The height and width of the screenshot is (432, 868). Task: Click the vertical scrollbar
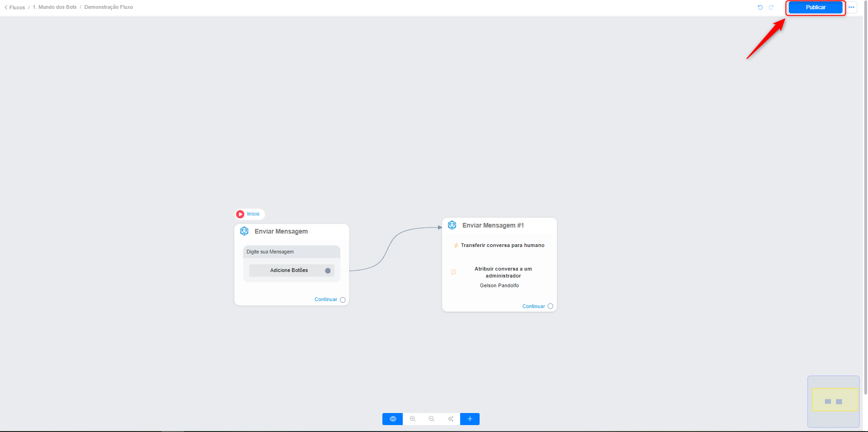coord(865,198)
